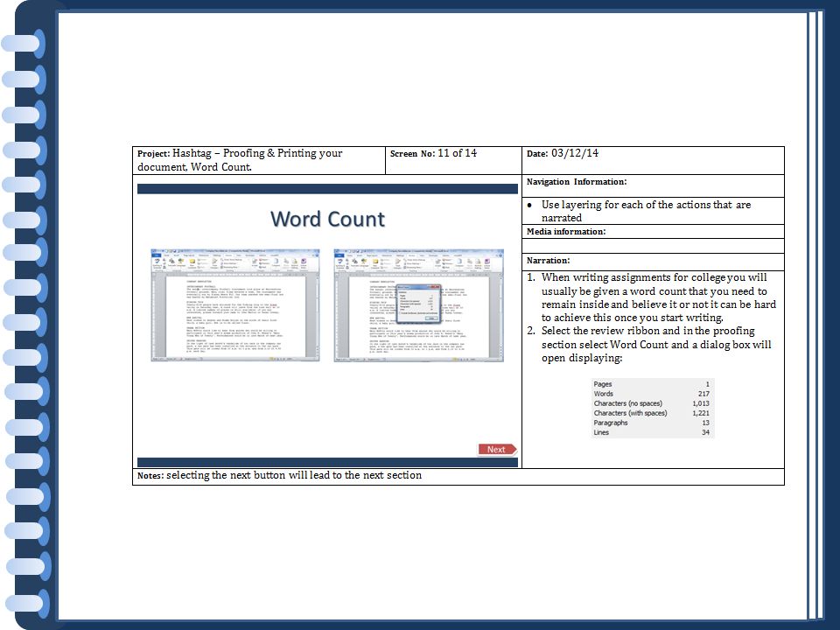Click the "Screen No: 11 of 14" cell
Image resolution: width=840 pixels, height=630 pixels.
tap(453, 160)
